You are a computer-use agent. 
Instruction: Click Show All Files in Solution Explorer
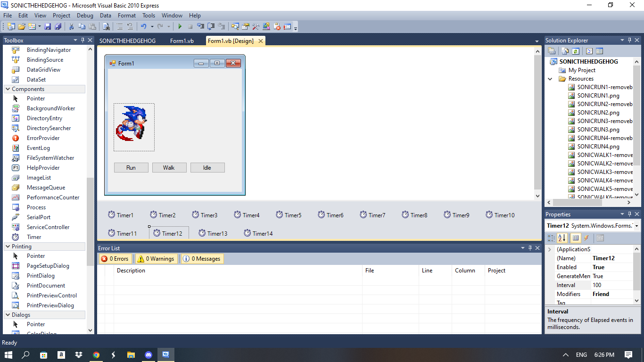click(565, 51)
